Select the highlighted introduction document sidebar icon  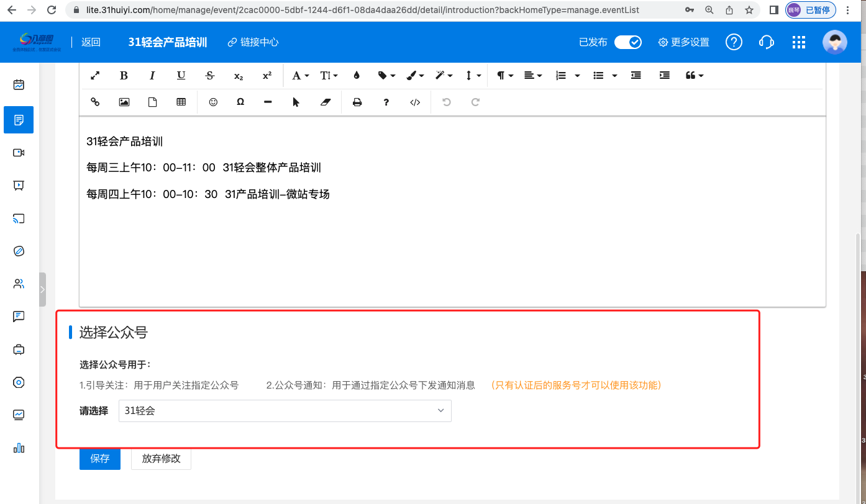tap(19, 119)
